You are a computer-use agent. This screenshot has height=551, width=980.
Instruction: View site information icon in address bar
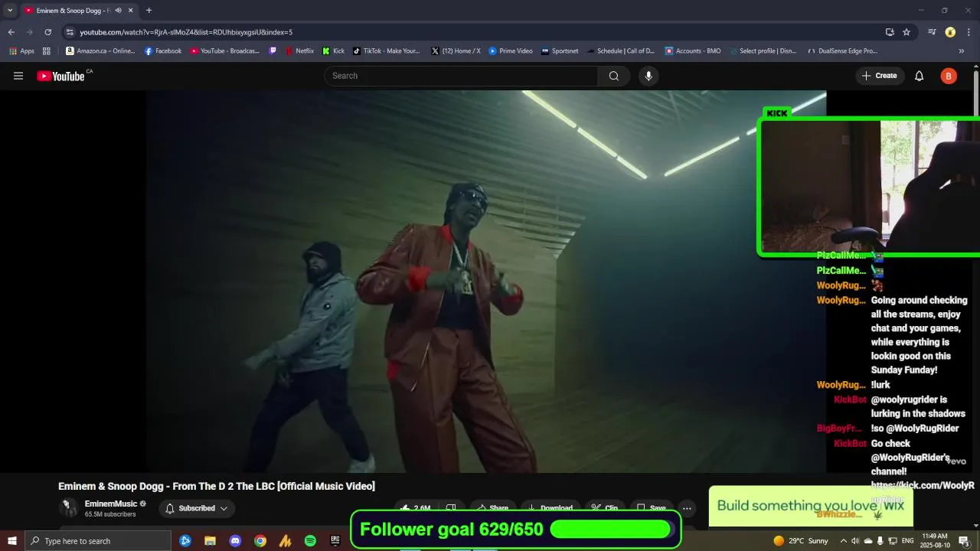click(x=70, y=32)
